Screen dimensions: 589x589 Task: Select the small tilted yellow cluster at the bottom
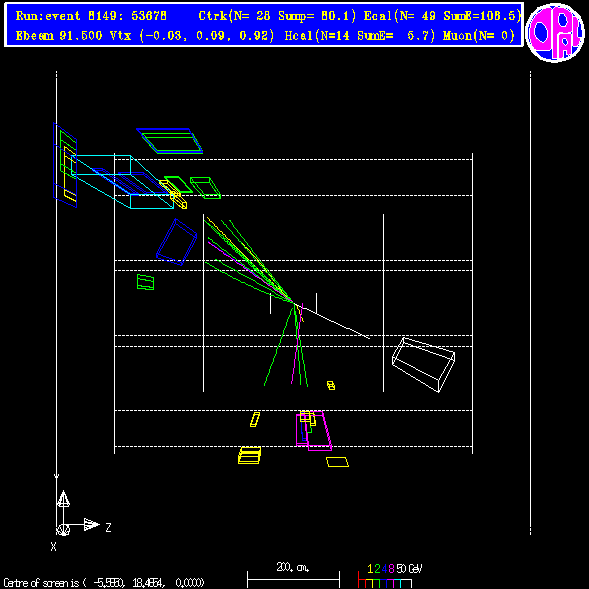click(x=255, y=420)
